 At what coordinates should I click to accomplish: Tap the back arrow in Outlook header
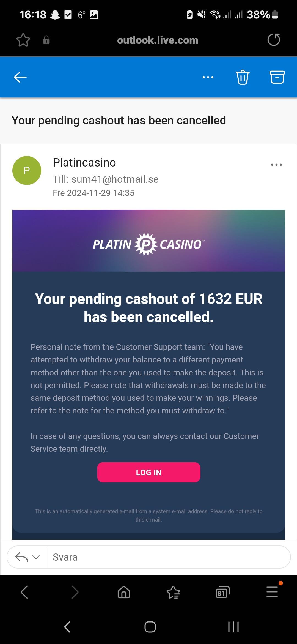pyautogui.click(x=20, y=77)
